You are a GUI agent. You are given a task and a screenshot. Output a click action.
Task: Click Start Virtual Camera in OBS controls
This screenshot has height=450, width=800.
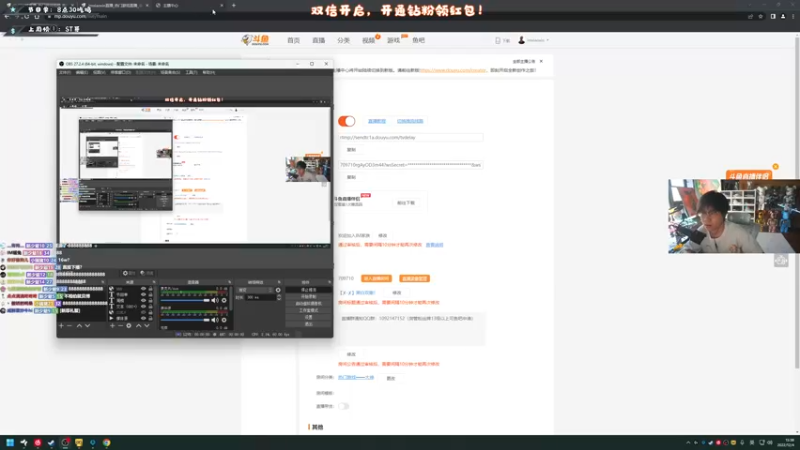pyautogui.click(x=309, y=304)
